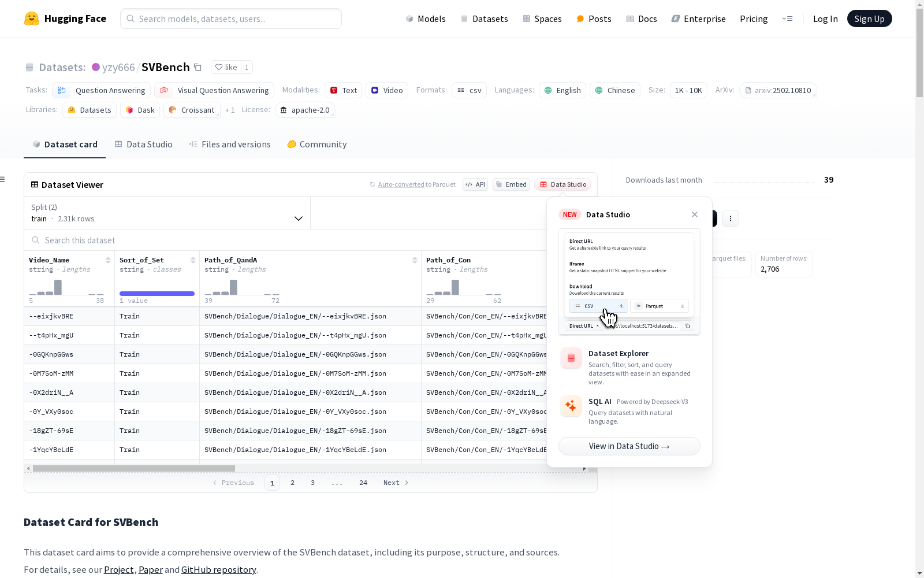Open the table of contents sidebar icon
Screen dimensions: 924x578
click(x=3, y=179)
